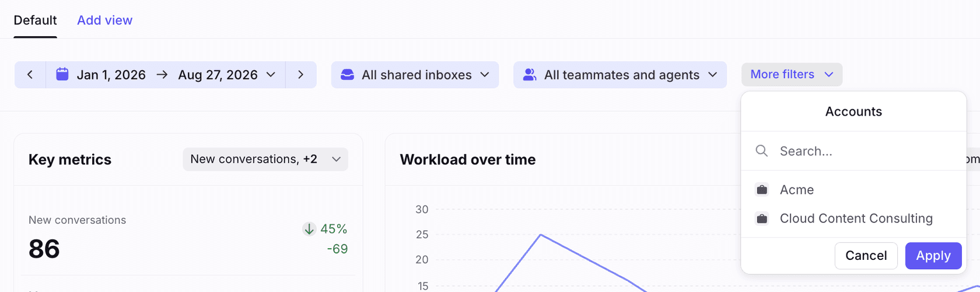Click the New conversations count 86
This screenshot has height=292, width=980.
44,249
